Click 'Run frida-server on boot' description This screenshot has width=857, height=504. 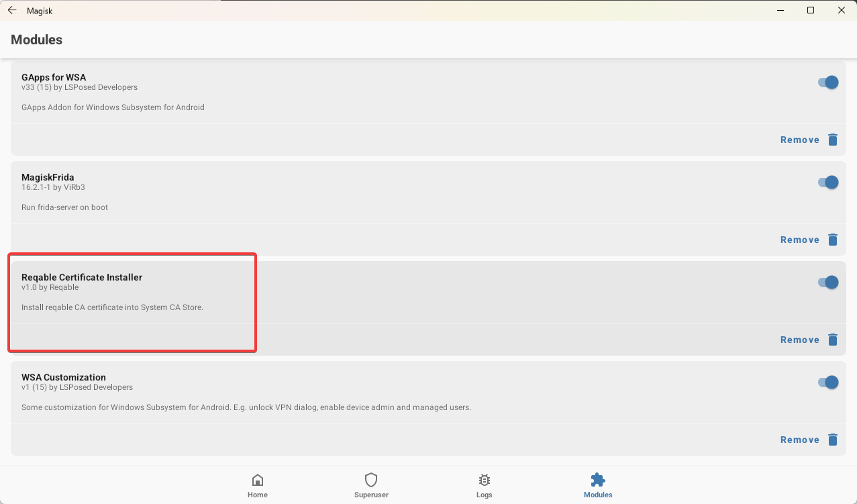pos(64,207)
